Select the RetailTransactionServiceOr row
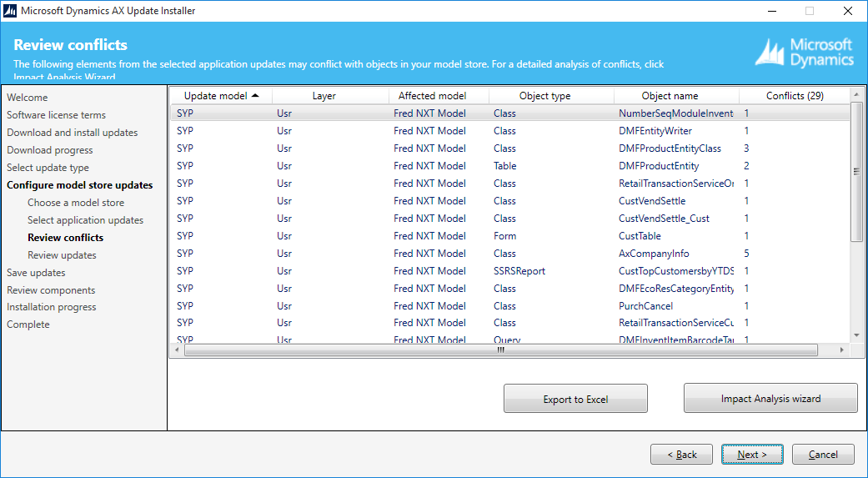 [x=509, y=184]
